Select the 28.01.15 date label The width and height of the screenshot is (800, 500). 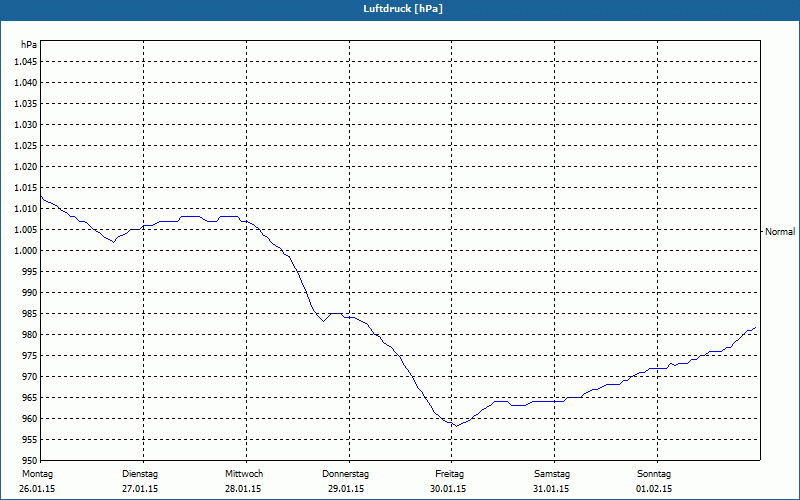243,489
